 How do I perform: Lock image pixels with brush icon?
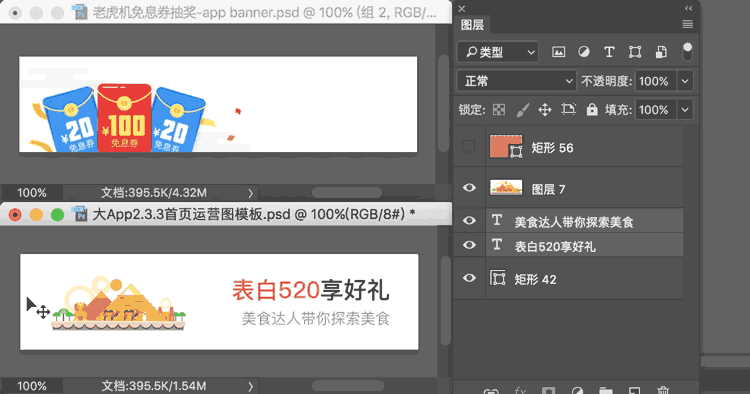[x=522, y=110]
